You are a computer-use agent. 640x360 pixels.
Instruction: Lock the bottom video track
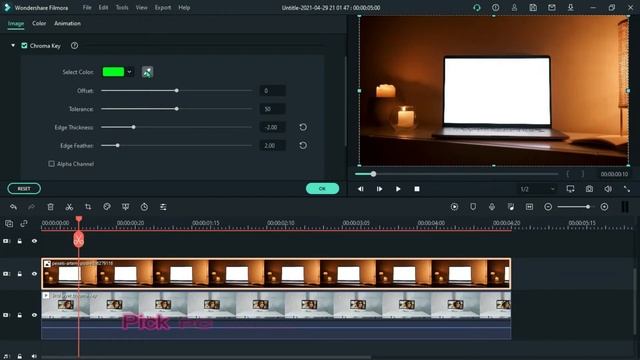[x=20, y=315]
